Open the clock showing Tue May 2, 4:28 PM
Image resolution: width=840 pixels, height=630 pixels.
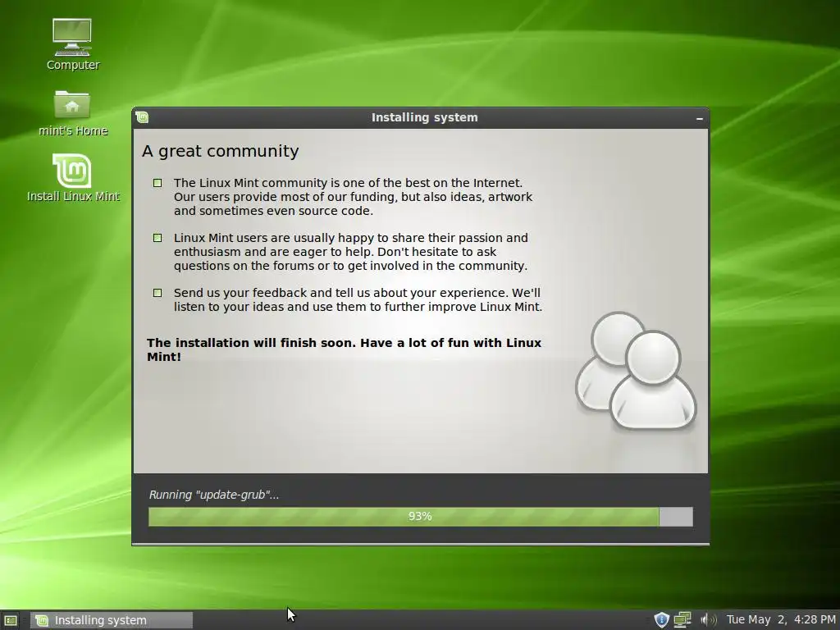pos(781,620)
